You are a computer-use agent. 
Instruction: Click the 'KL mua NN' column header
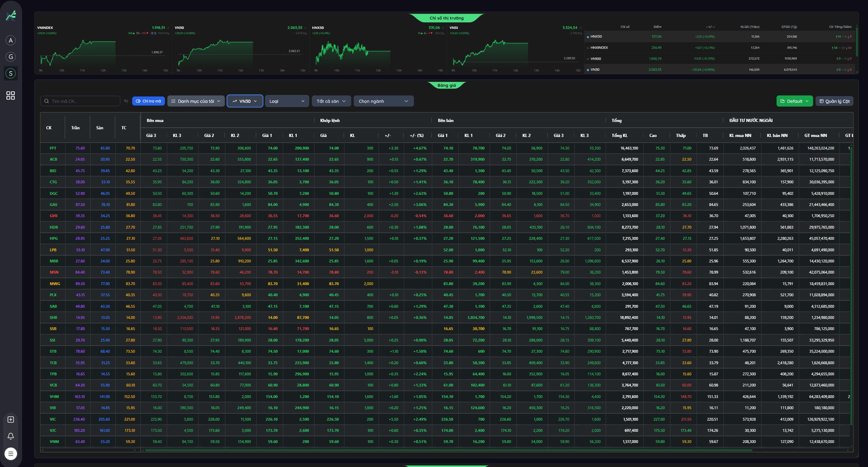coord(740,136)
